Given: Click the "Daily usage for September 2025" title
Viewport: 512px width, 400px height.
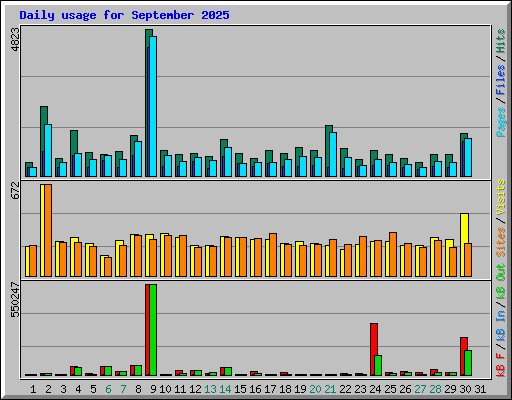Looking at the screenshot, I should [x=124, y=15].
